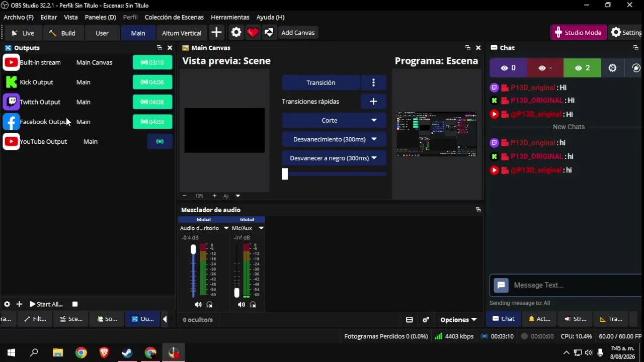Open preview scaling dropdown arrow
This screenshot has width=644, height=362.
[x=238, y=196]
